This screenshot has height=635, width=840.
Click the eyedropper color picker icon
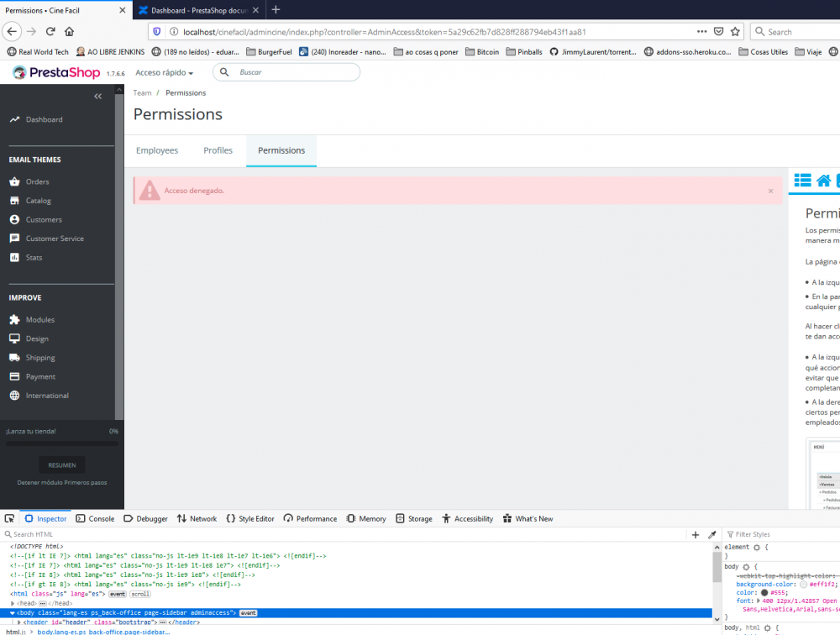click(712, 534)
